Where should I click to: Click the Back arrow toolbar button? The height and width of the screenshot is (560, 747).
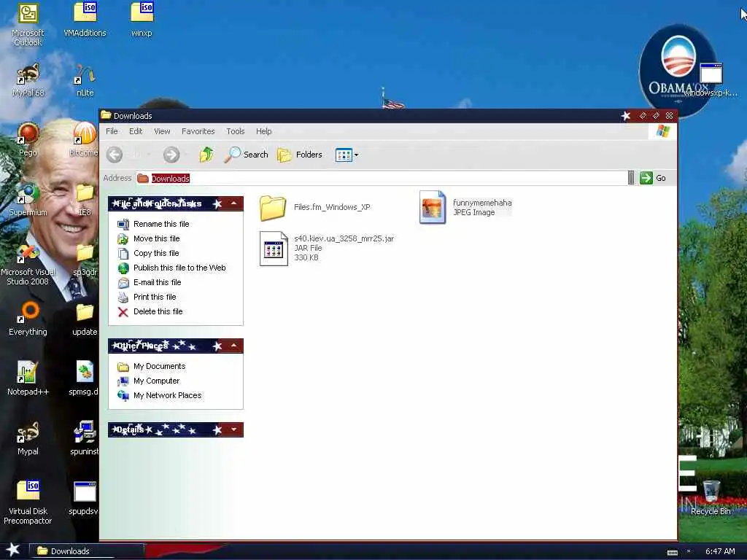[x=115, y=155]
